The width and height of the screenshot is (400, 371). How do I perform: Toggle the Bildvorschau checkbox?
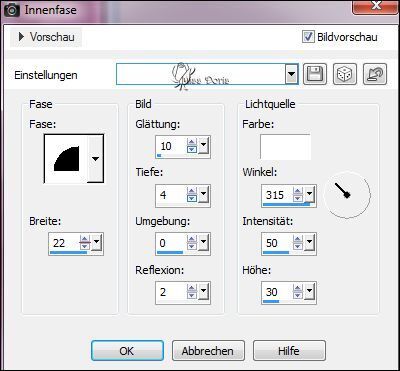point(308,37)
